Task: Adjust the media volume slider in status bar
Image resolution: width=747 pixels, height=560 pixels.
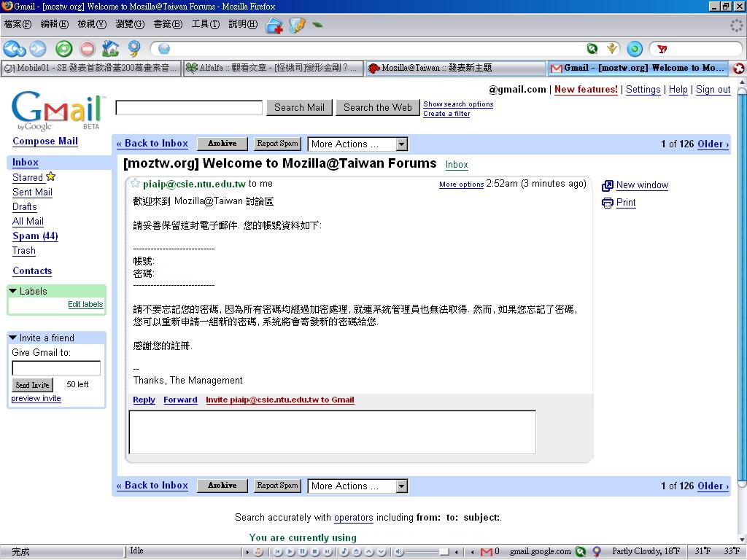Action: [444, 552]
